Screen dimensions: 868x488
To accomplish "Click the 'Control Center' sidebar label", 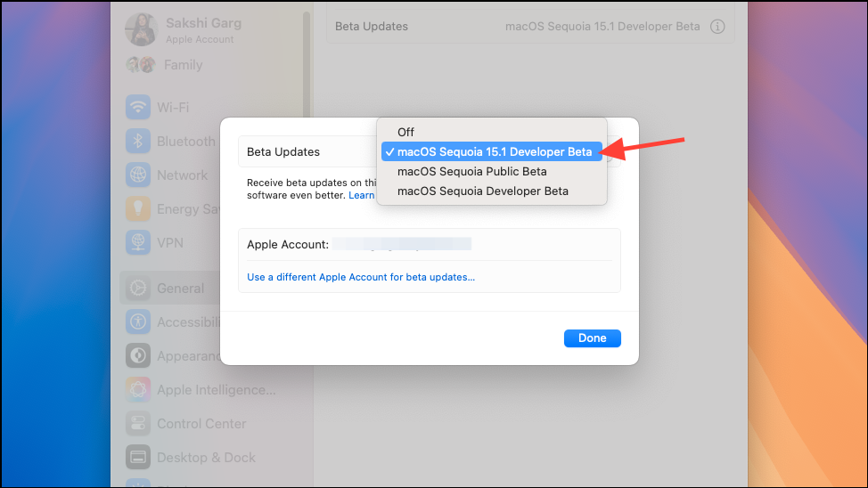I will coord(201,424).
